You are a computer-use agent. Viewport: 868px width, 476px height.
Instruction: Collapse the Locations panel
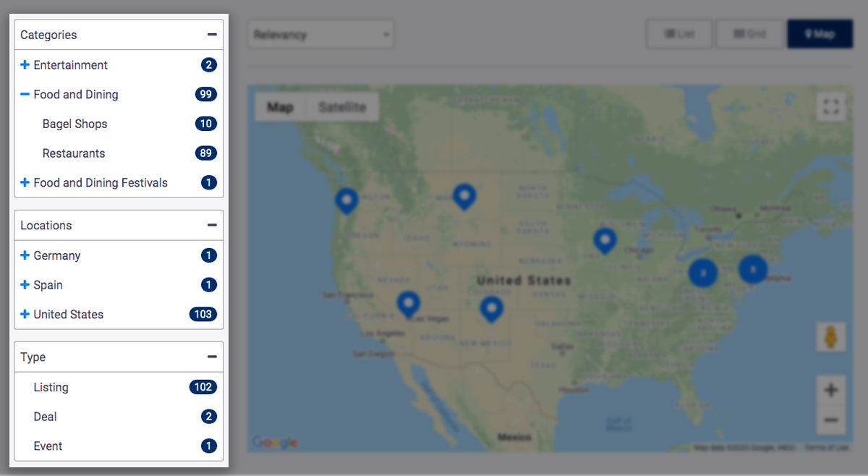[x=211, y=226]
